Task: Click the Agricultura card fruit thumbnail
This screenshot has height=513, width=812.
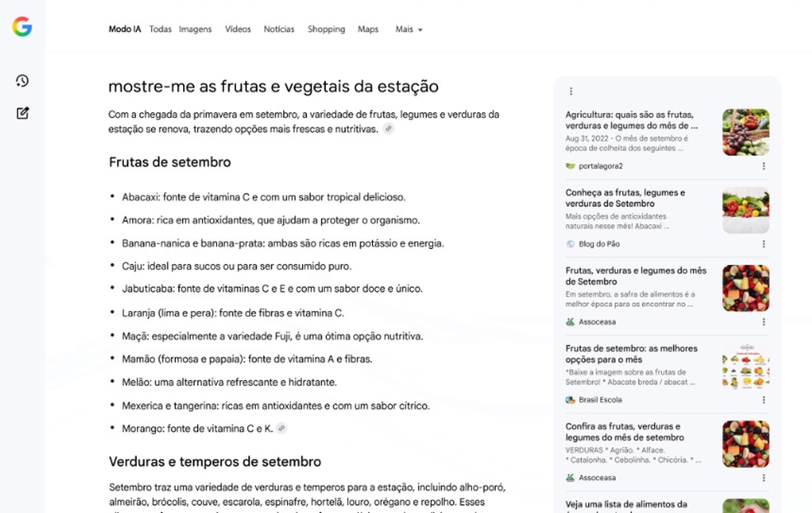Action: (x=745, y=132)
